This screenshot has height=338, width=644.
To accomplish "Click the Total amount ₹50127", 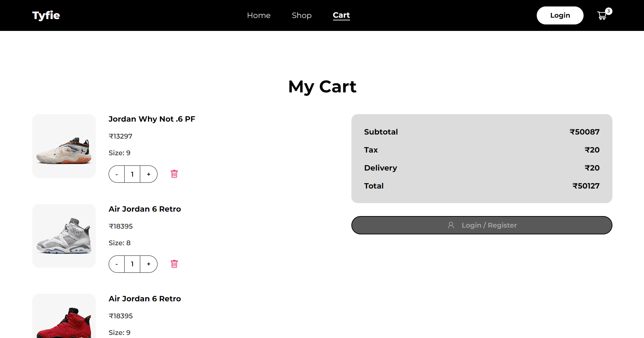I will pyautogui.click(x=586, y=186).
